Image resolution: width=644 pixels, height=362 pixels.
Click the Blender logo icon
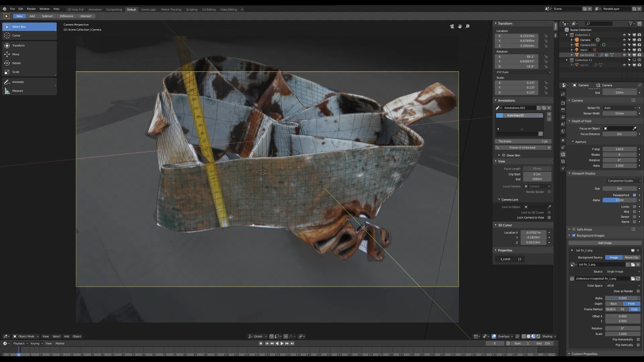click(x=4, y=9)
